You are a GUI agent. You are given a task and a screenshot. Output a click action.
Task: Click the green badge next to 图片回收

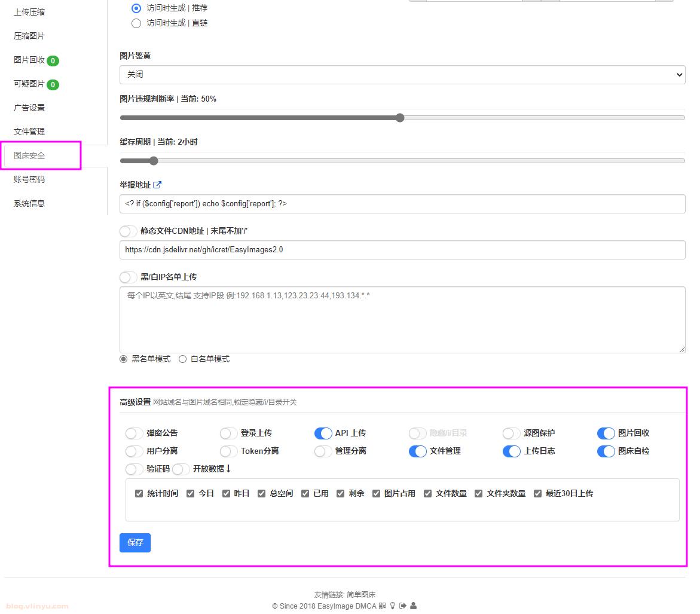pos(53,61)
